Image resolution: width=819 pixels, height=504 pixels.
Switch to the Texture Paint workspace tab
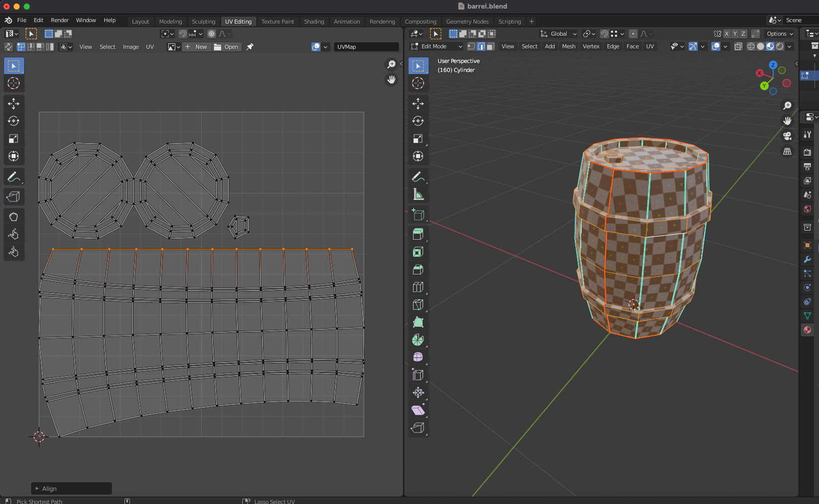point(278,22)
